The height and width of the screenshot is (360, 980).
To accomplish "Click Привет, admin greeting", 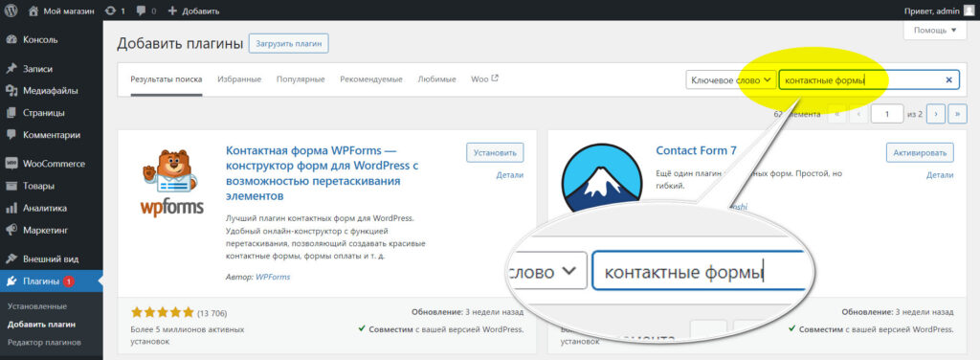I will point(932,11).
